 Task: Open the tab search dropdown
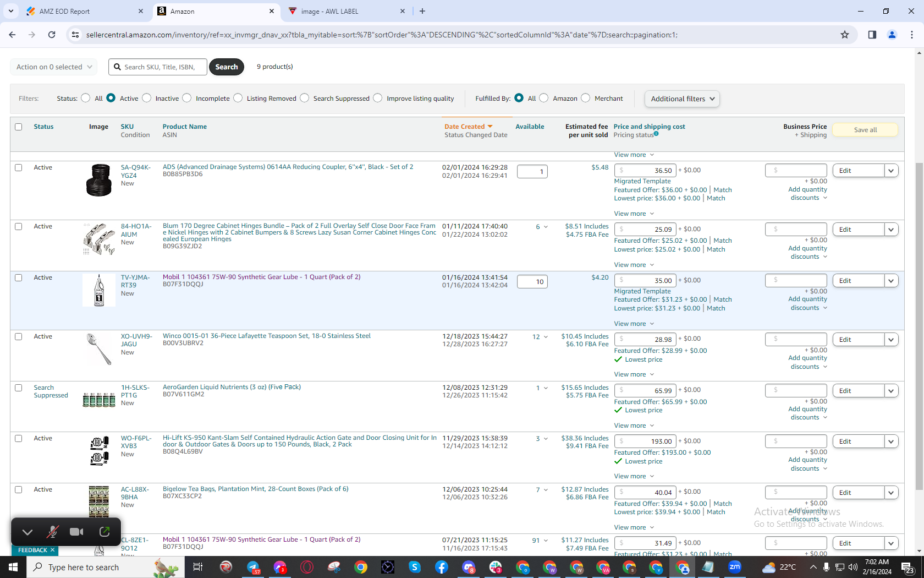11,11
